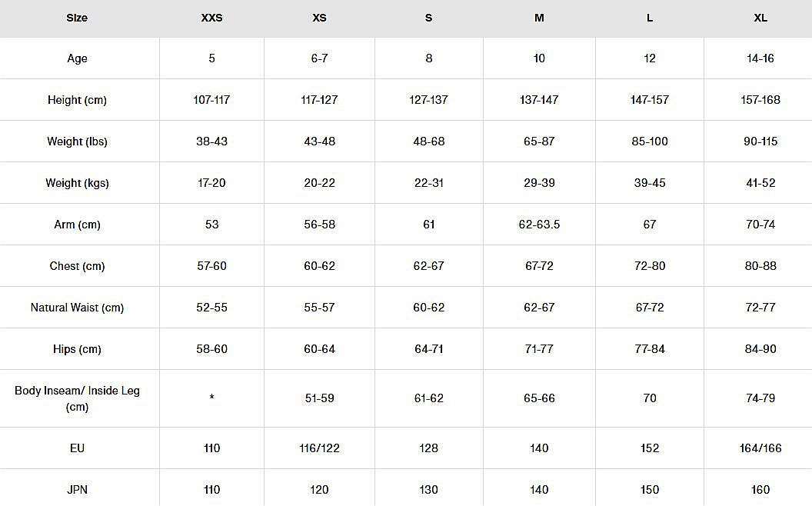
Task: Click the 85-100 weight in lbs cell
Action: (650, 141)
